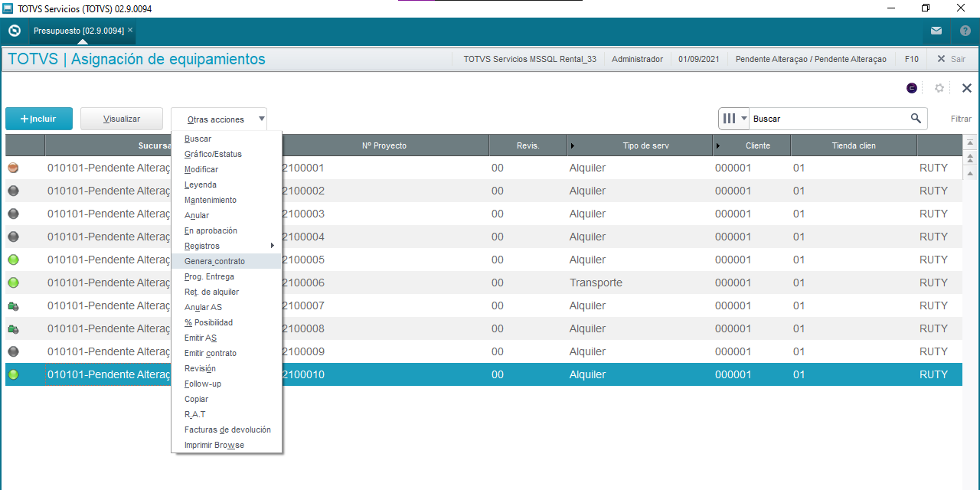Select Emitir contrato menu entry
The height and width of the screenshot is (490, 980).
click(227, 353)
